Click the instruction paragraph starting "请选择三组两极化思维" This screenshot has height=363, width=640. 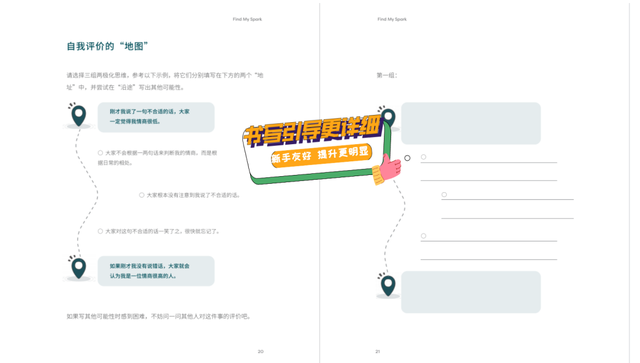point(165,81)
